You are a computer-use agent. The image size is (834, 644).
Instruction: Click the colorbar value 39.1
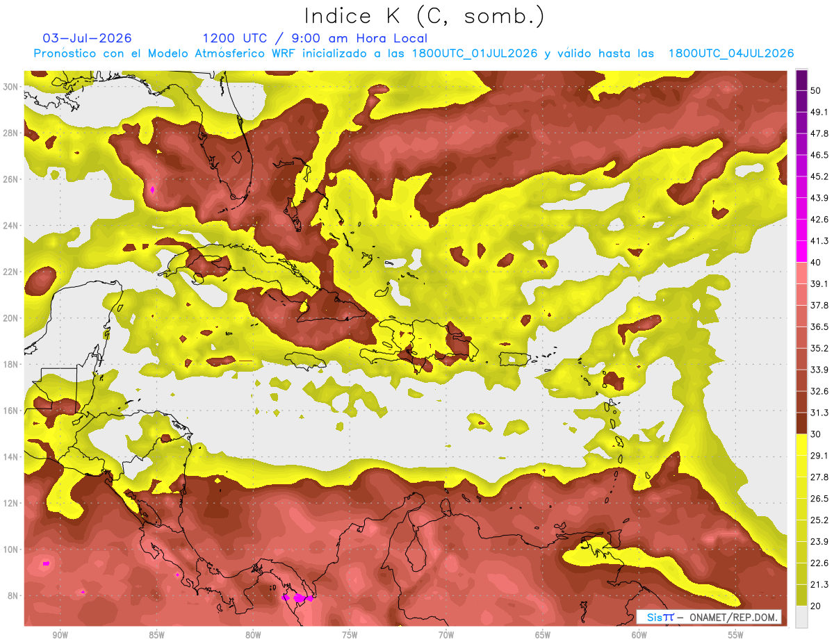(819, 283)
